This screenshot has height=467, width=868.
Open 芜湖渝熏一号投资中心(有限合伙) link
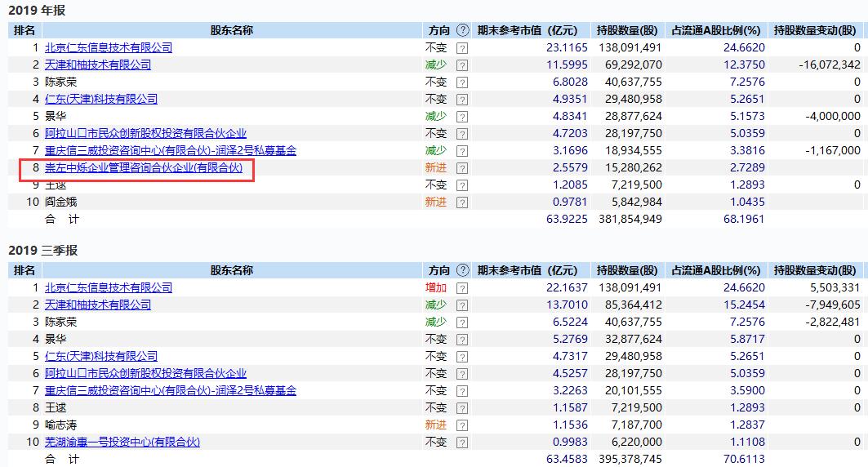point(122,442)
